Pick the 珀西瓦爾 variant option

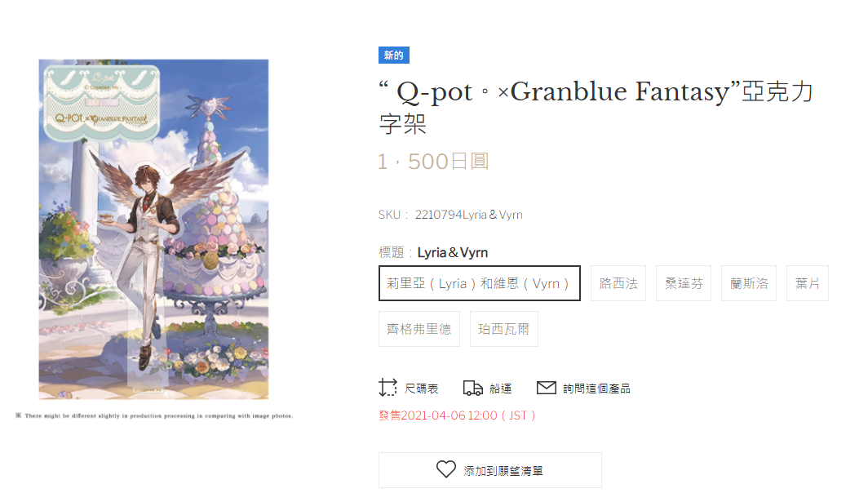click(x=504, y=329)
